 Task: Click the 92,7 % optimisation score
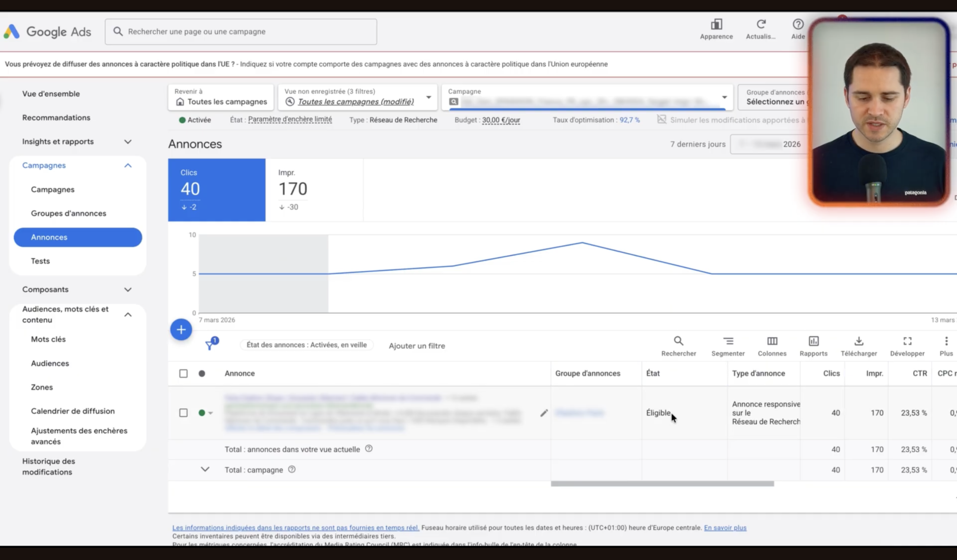630,120
